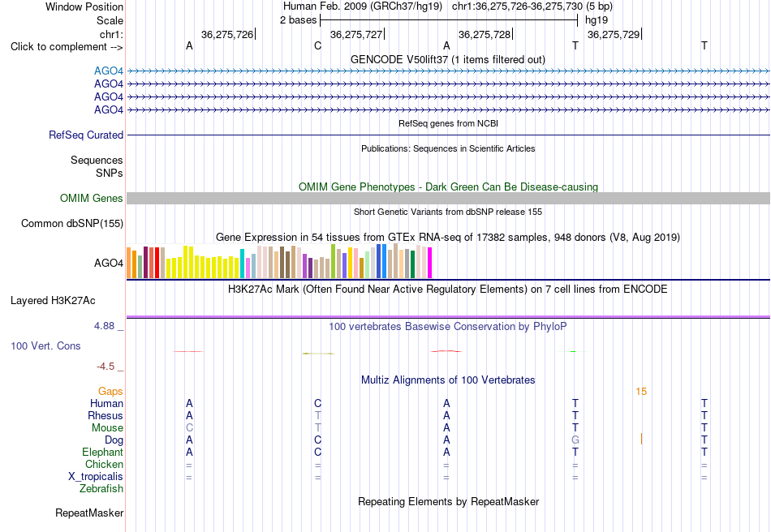Click the gray OMIM Genes bar
This screenshot has width=771, height=532.
coord(448,199)
